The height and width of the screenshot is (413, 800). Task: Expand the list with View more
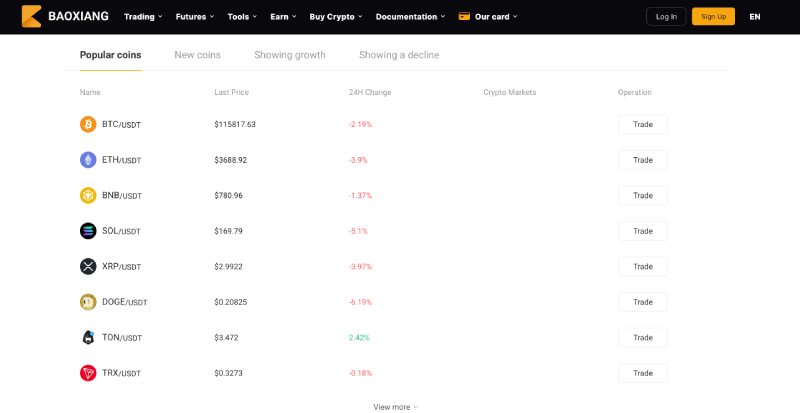[395, 407]
